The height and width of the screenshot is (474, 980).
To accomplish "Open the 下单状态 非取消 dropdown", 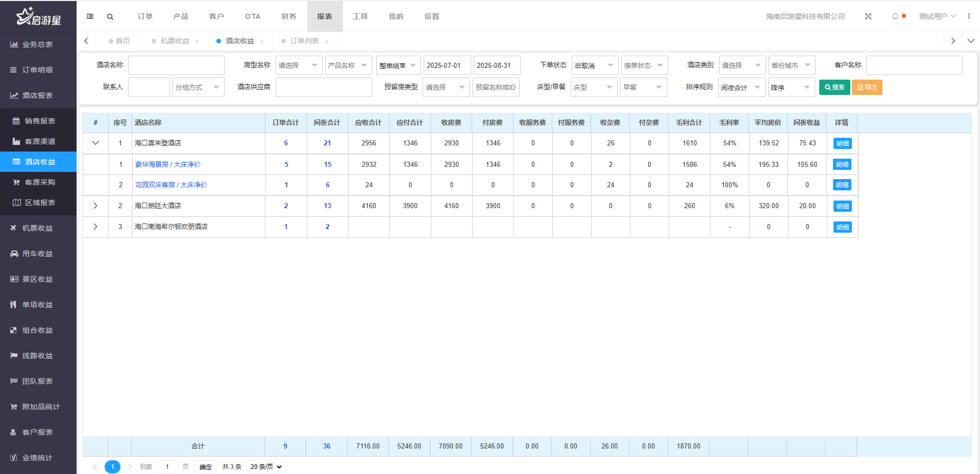I will coord(595,66).
